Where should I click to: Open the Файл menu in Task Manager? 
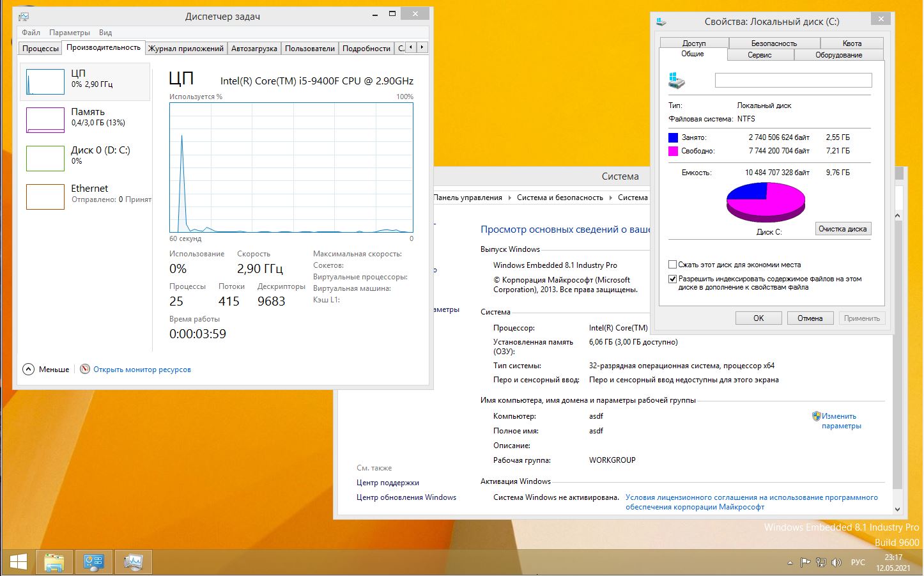(31, 33)
